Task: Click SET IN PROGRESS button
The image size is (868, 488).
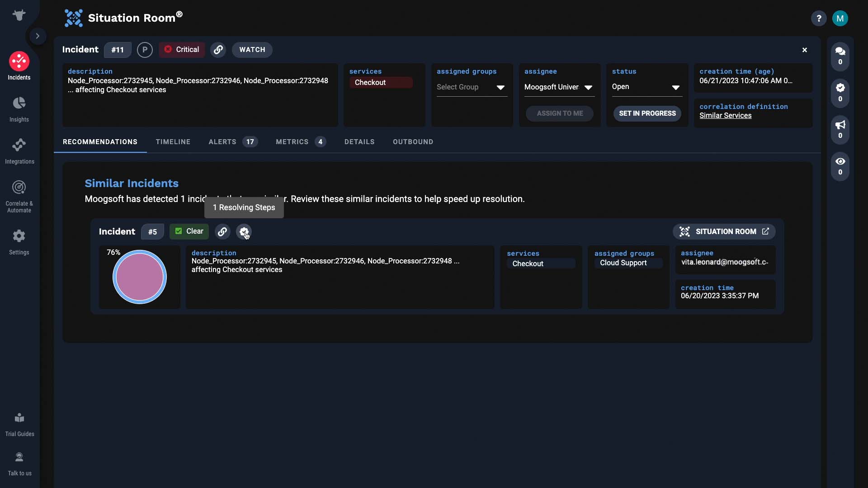Action: pyautogui.click(x=647, y=113)
